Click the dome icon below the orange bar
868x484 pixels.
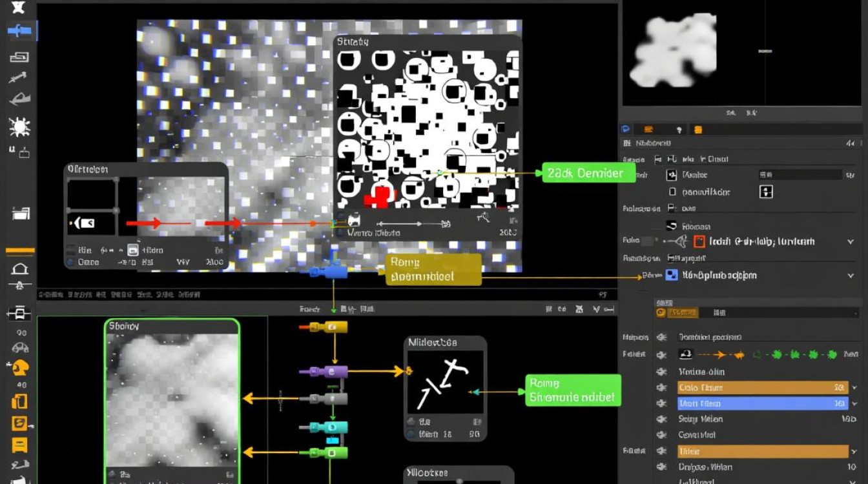pyautogui.click(x=19, y=268)
